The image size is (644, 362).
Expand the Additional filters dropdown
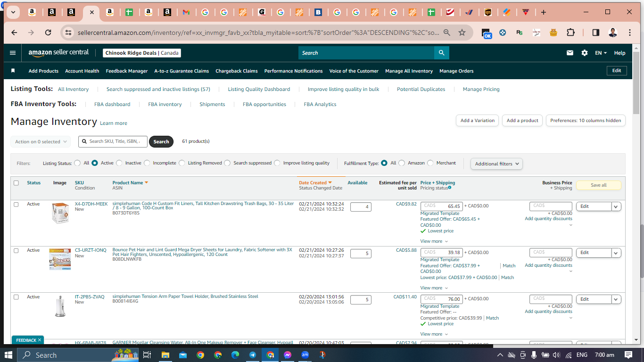[496, 164]
